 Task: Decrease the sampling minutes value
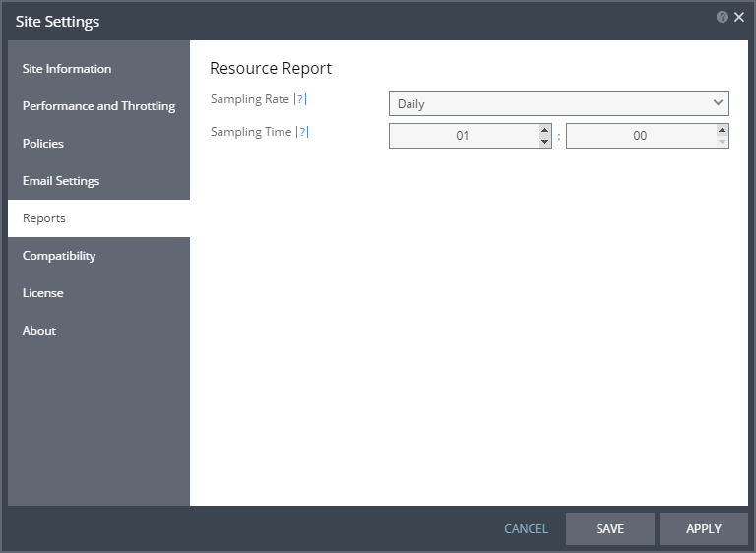pyautogui.click(x=722, y=142)
